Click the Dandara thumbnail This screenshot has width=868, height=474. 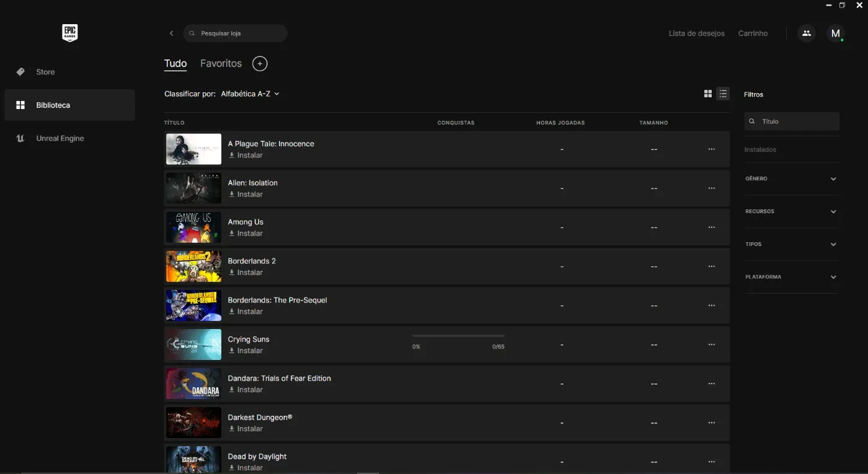pyautogui.click(x=193, y=384)
